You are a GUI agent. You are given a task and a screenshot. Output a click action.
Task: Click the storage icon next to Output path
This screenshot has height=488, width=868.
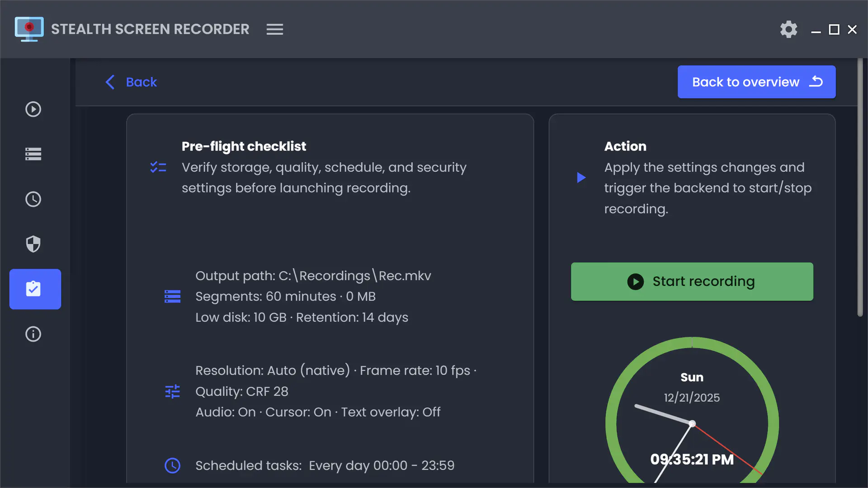172,296
